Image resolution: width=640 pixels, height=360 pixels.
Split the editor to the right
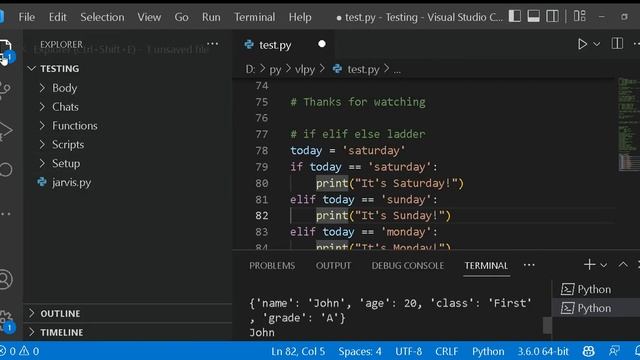617,44
